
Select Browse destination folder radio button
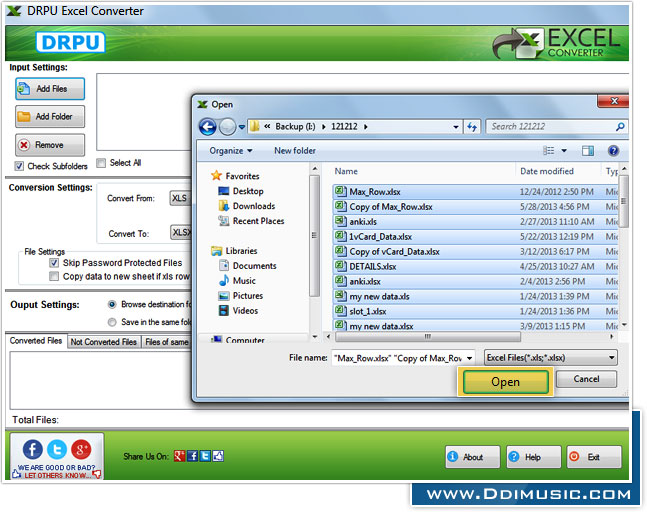point(112,304)
